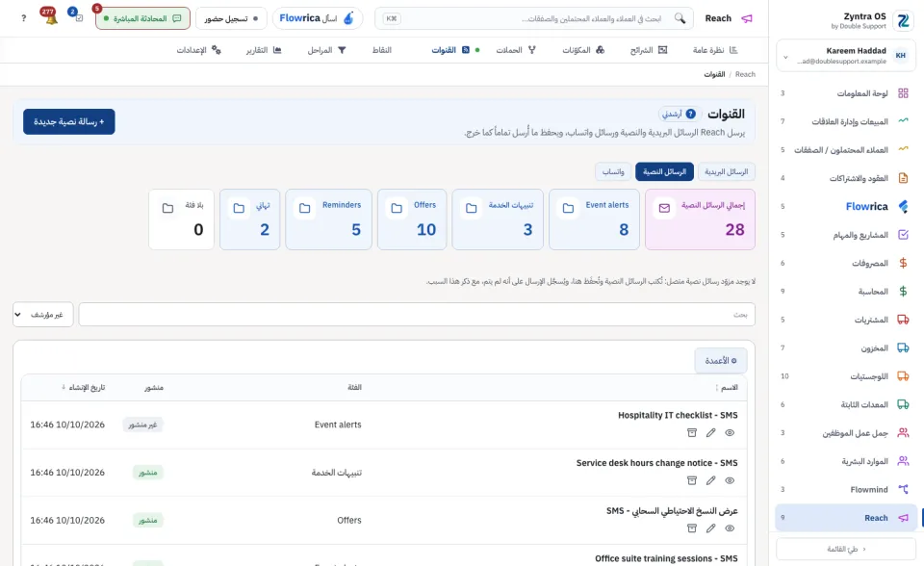Open المحاسبة in the sidebar

pyautogui.click(x=845, y=292)
